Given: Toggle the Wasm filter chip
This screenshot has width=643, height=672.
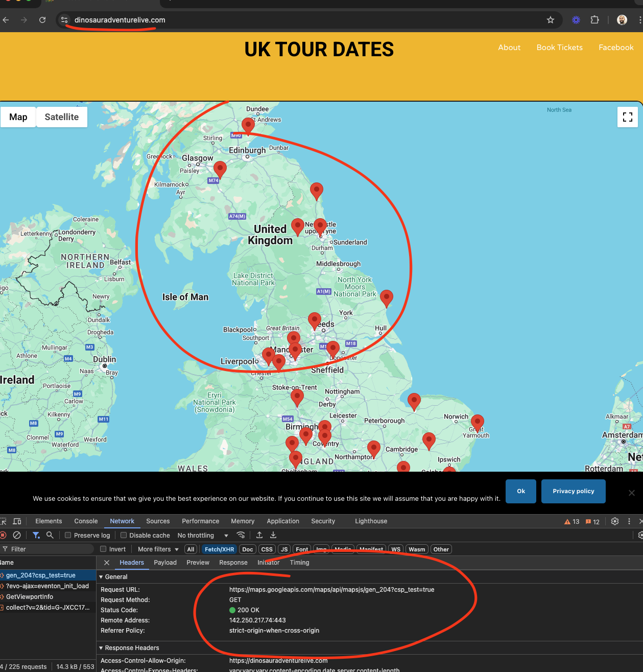Looking at the screenshot, I should tap(417, 549).
